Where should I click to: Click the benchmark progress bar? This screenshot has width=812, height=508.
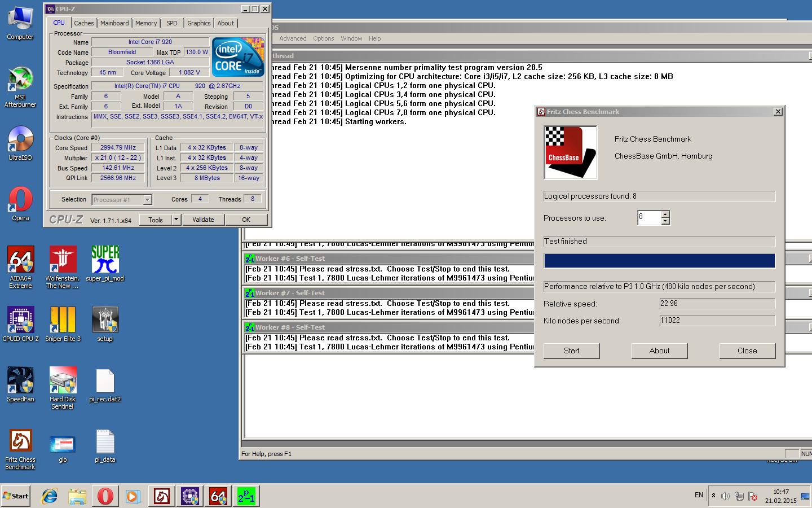(x=659, y=260)
